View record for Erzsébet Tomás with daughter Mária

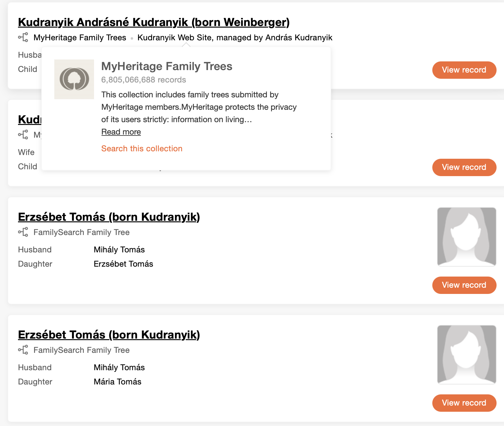(x=464, y=403)
